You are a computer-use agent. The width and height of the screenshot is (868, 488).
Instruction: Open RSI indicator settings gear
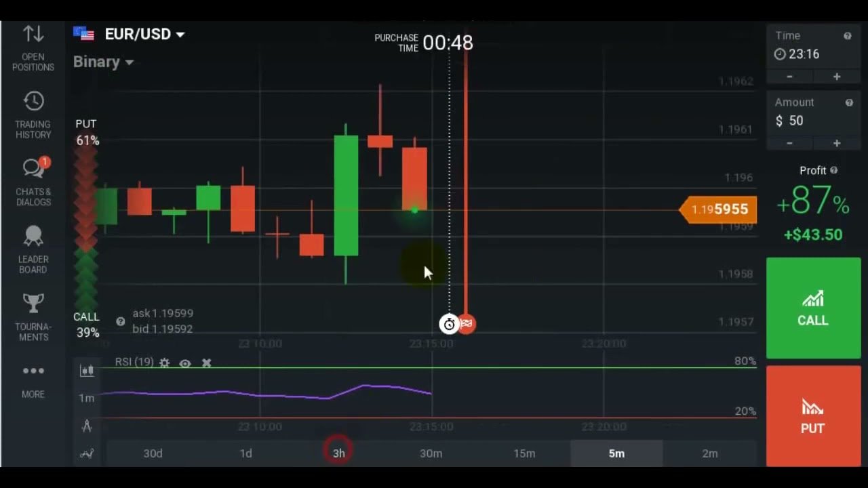click(164, 363)
